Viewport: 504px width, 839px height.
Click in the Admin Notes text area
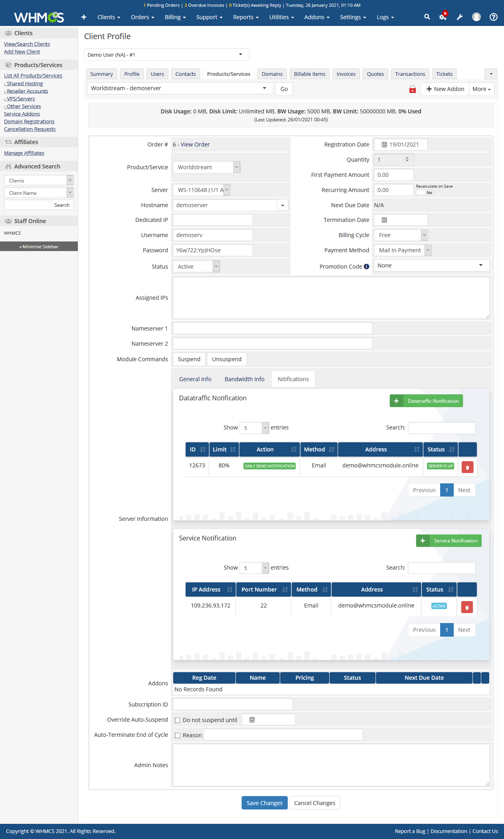click(331, 765)
